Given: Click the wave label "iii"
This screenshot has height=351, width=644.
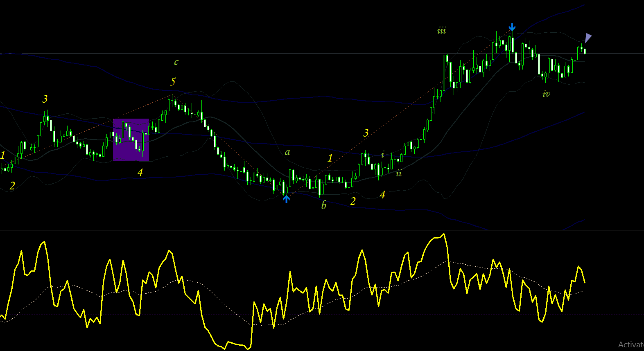Looking at the screenshot, I should 441,31.
